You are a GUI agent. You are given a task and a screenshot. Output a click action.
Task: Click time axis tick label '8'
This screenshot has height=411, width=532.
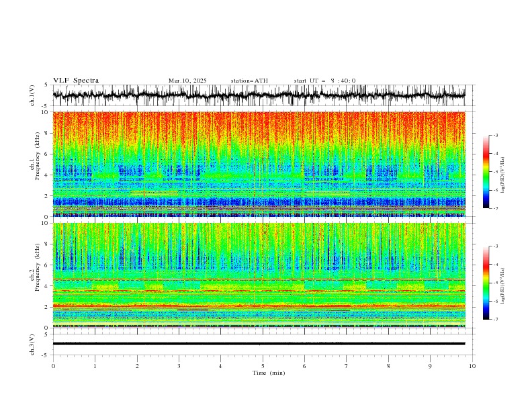click(388, 366)
